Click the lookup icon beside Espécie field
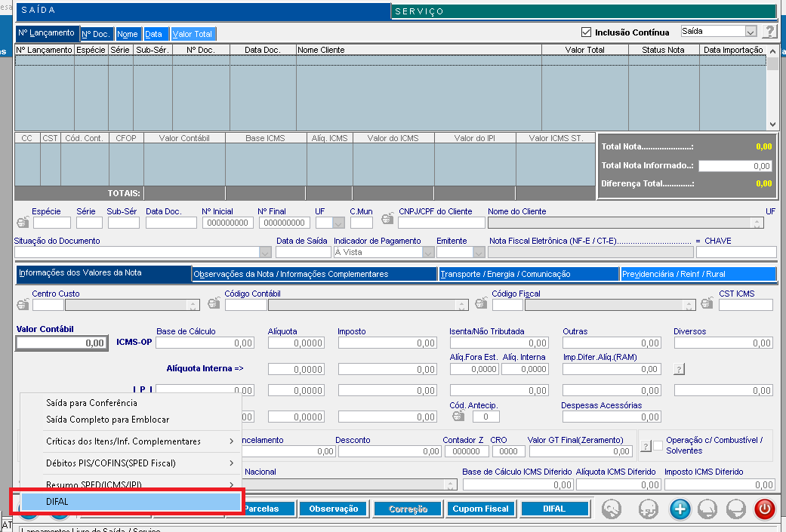Image resolution: width=786 pixels, height=532 pixels. click(x=23, y=222)
